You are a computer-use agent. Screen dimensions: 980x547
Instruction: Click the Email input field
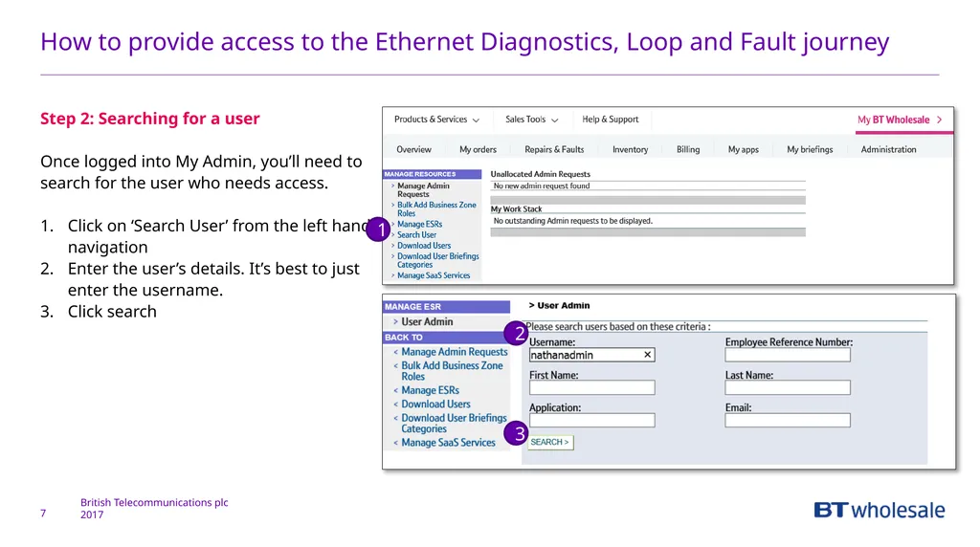(x=788, y=420)
